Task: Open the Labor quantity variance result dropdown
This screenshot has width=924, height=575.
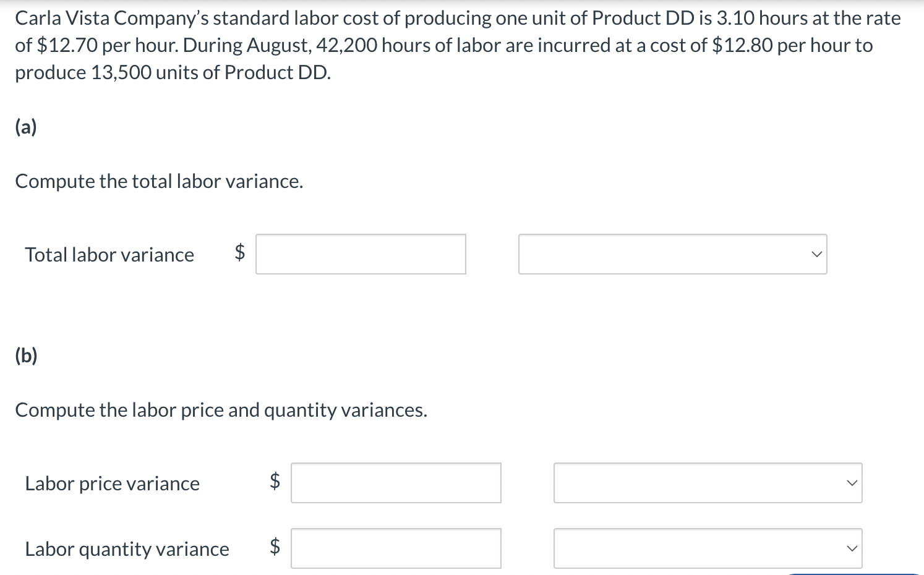Action: 708,548
